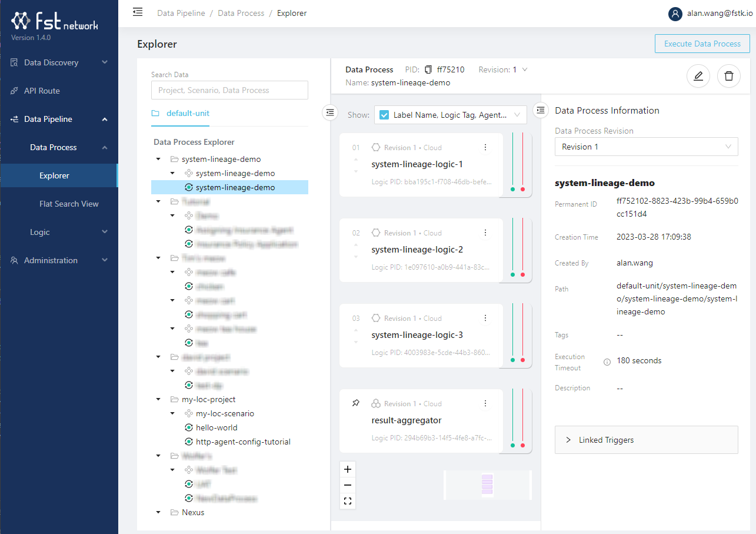
Task: Collapse the Data Process Information panel toggle
Action: click(541, 110)
